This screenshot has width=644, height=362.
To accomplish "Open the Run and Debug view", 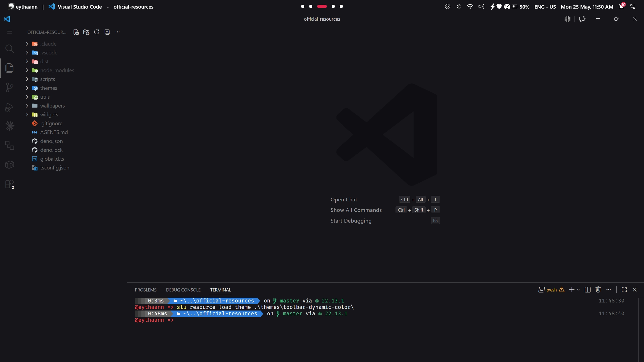I will (x=9, y=107).
